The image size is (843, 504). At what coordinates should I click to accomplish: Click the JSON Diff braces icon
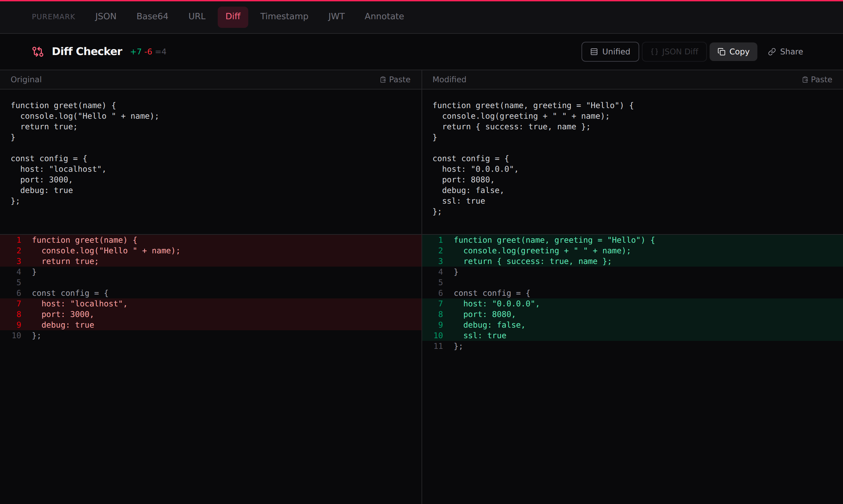point(654,52)
